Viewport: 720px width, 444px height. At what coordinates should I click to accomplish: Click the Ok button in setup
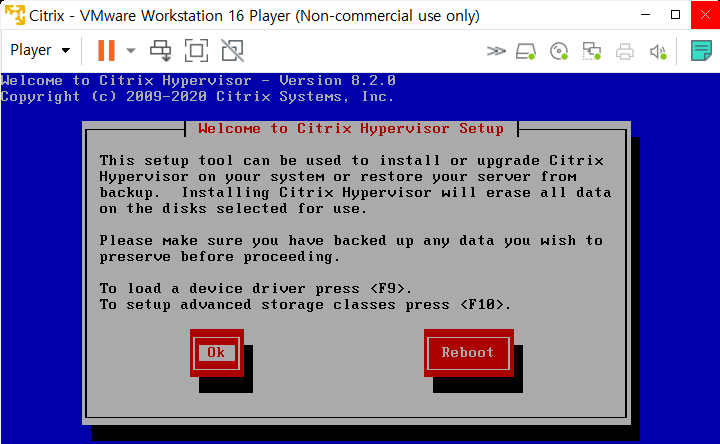point(216,353)
